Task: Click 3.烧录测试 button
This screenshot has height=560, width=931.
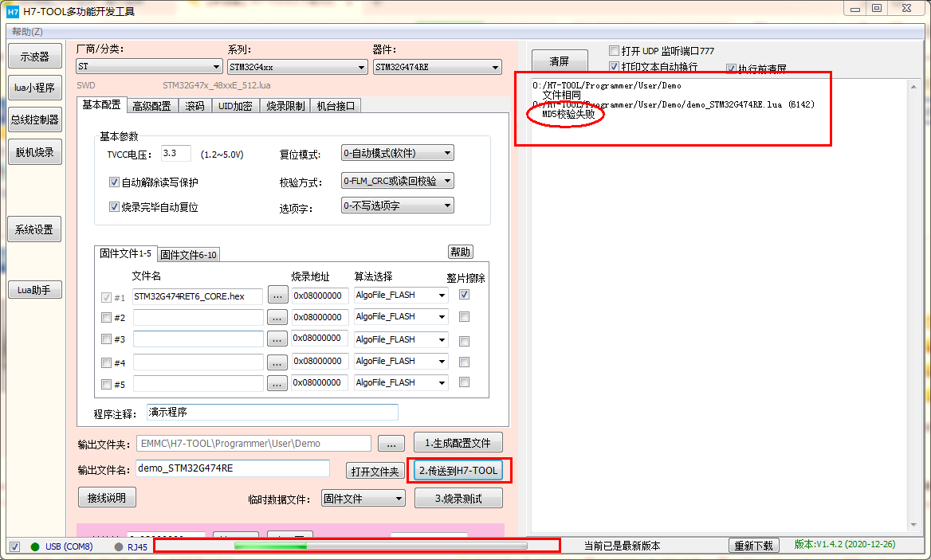Action: pyautogui.click(x=458, y=499)
